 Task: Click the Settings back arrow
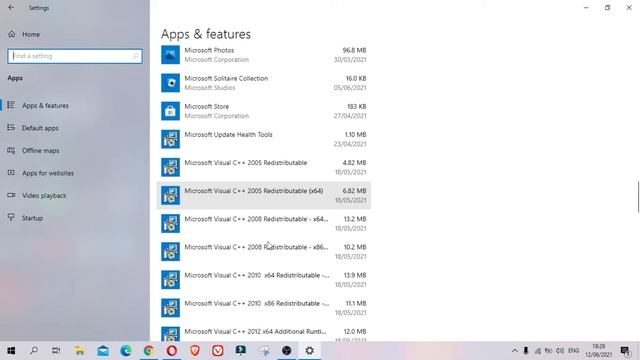11,8
